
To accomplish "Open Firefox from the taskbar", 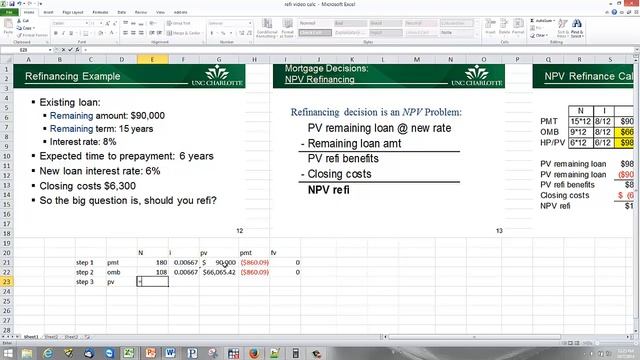I will (x=254, y=353).
